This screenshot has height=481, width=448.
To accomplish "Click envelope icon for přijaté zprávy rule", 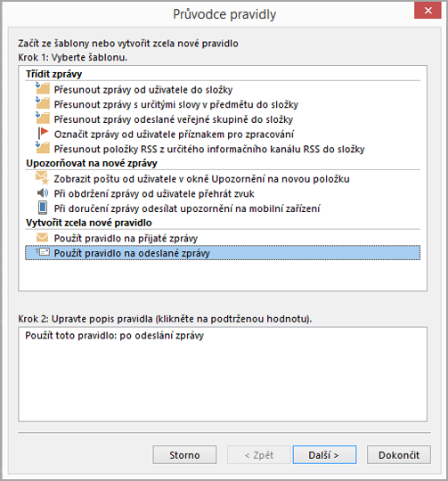I will (42, 238).
